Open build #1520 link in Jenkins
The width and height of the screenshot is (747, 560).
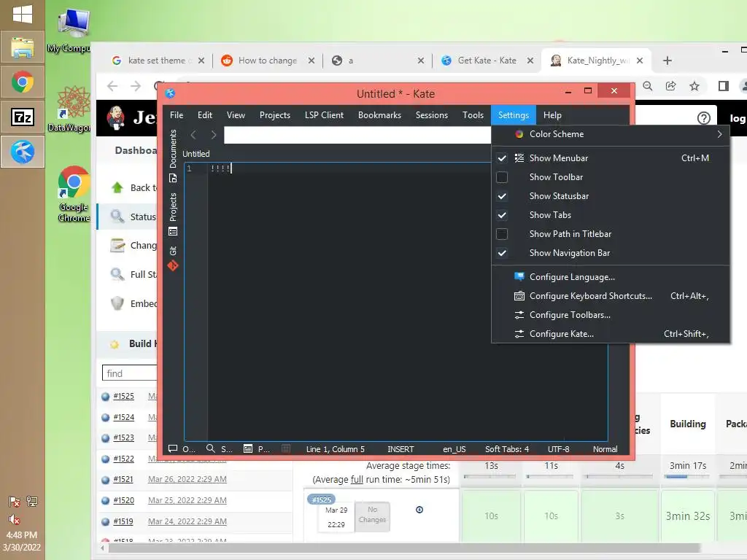point(124,500)
